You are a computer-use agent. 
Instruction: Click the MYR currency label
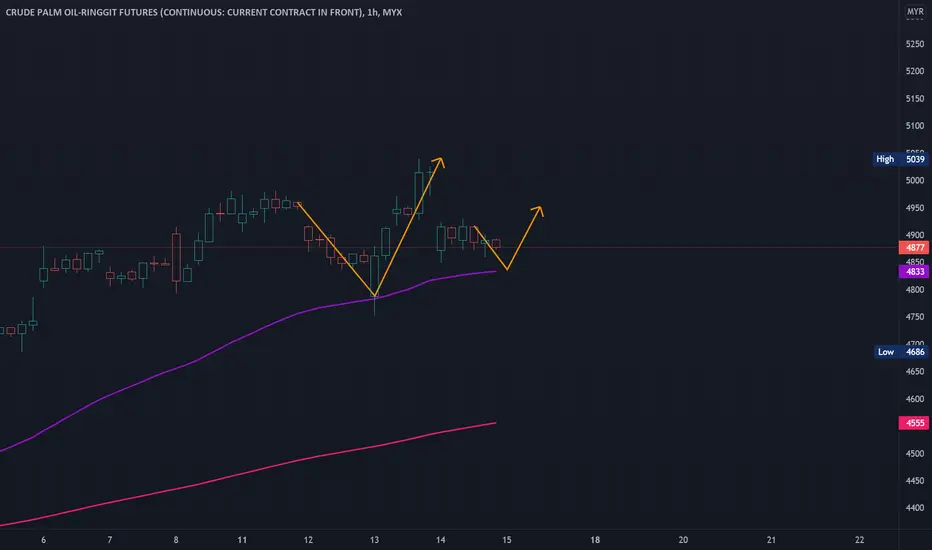(915, 12)
